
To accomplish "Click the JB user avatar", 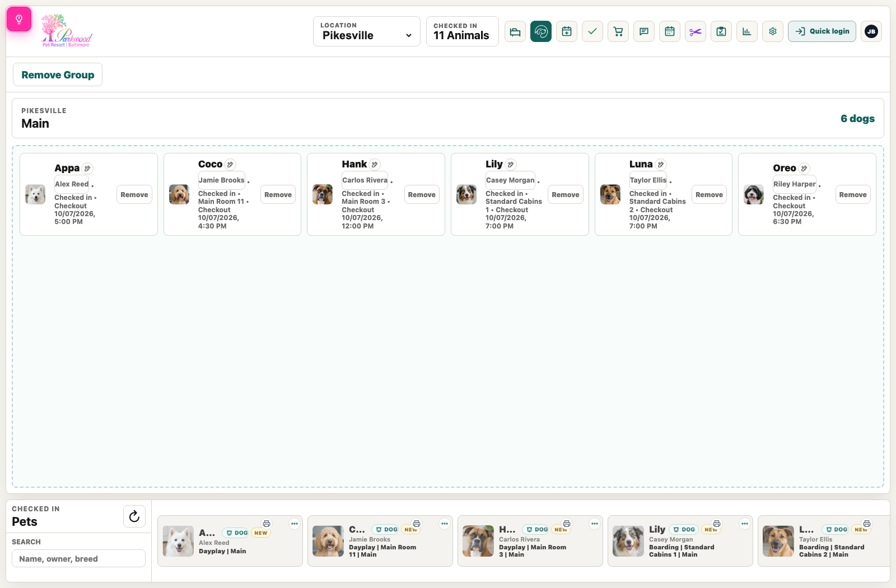I will 871,31.
